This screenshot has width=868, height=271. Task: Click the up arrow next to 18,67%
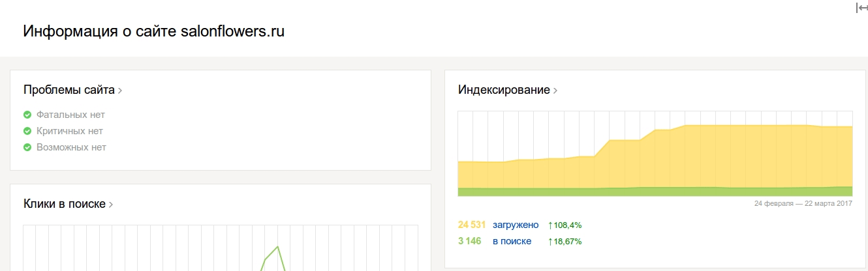[550, 242]
